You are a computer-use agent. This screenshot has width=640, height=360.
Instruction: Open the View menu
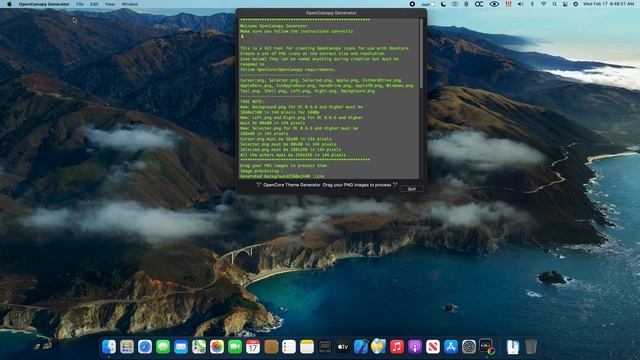(110, 4)
